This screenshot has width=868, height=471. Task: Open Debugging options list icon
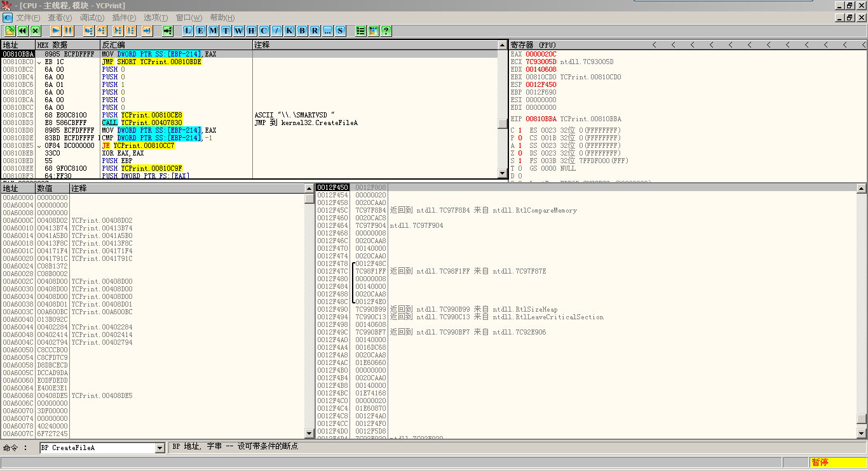coord(360,30)
